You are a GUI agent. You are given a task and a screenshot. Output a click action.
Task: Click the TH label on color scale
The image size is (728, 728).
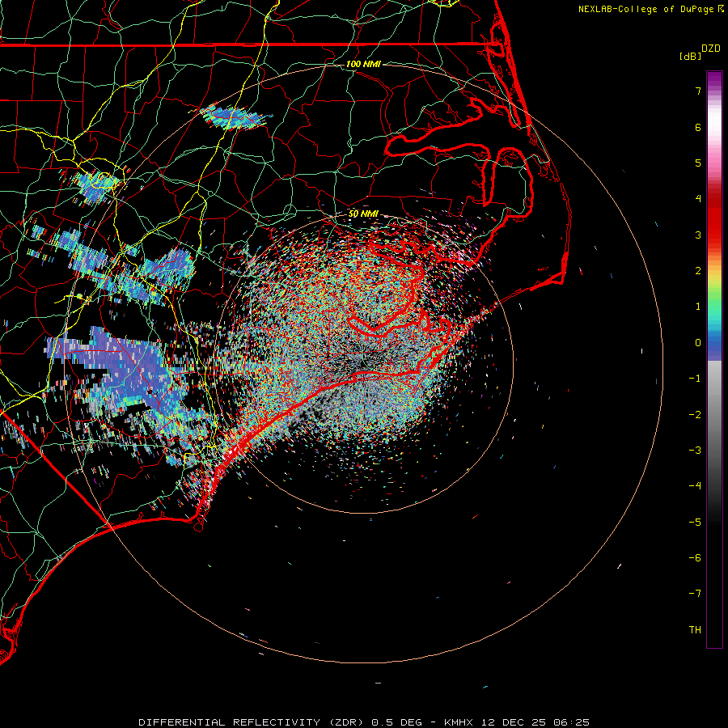tap(695, 630)
